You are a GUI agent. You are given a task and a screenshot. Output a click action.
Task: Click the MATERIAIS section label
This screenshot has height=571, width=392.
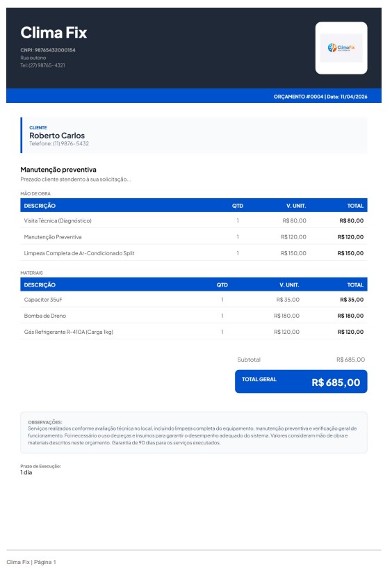pyautogui.click(x=31, y=273)
